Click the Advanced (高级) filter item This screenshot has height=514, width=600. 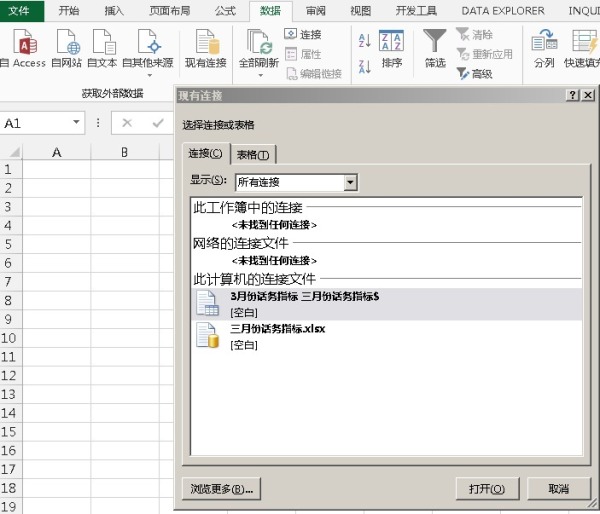click(474, 73)
